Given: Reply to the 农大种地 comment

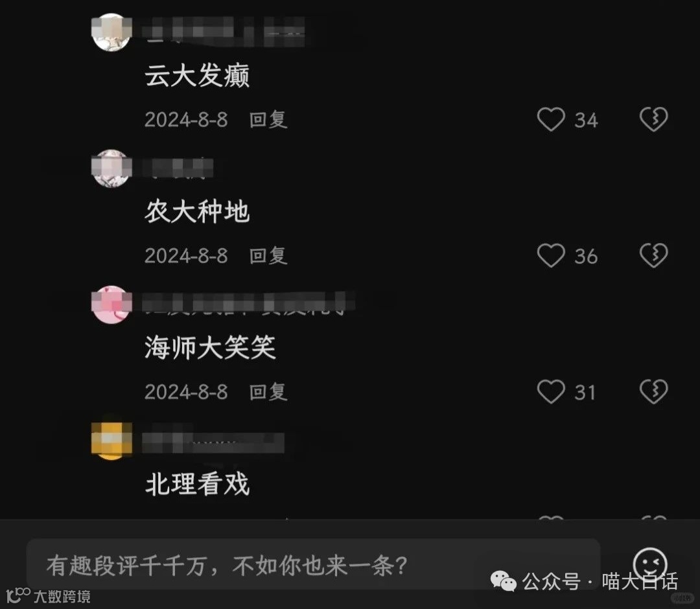Looking at the screenshot, I should (x=268, y=256).
